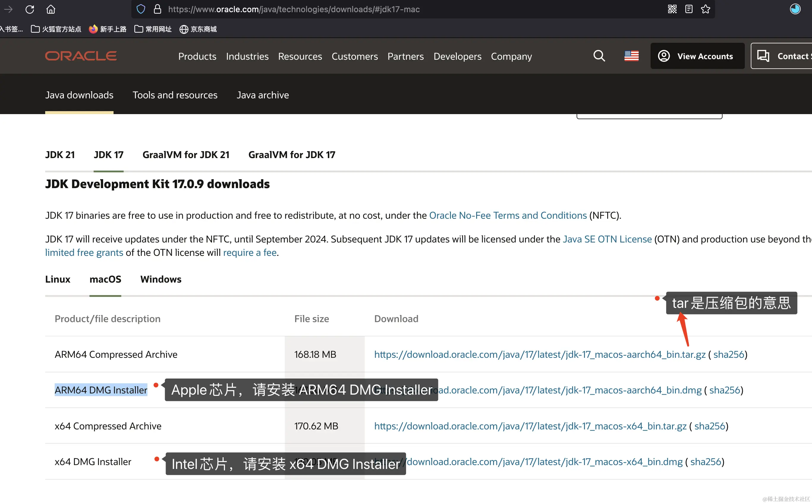Click the ARM64 Compressed Archive description

(116, 355)
